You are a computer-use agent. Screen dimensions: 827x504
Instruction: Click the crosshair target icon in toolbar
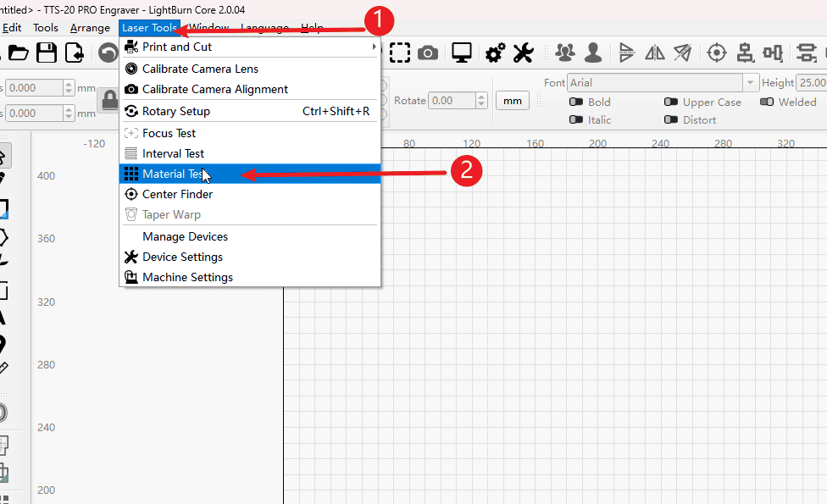[717, 53]
